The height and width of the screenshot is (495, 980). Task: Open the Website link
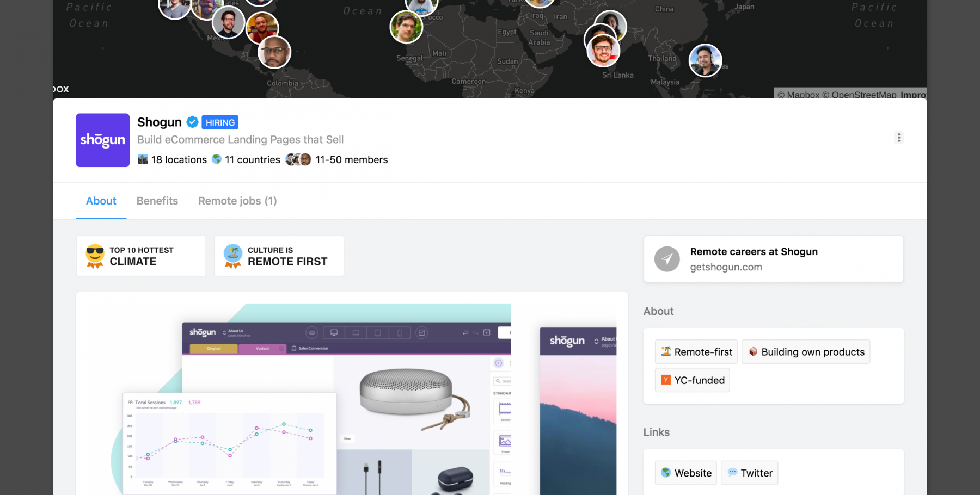(x=686, y=473)
